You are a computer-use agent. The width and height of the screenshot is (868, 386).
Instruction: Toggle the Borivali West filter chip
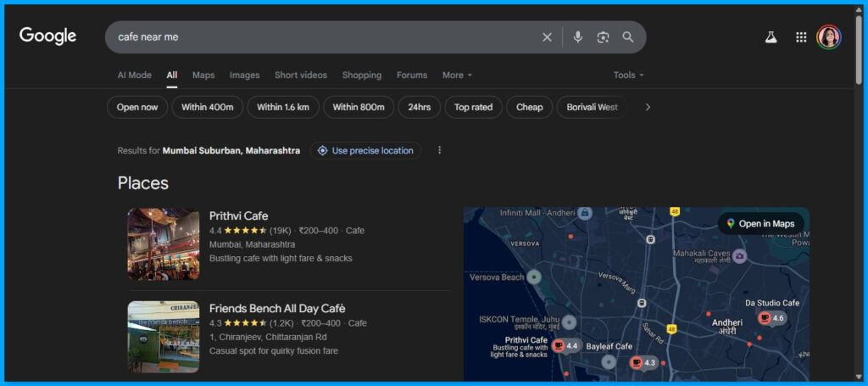(x=593, y=107)
